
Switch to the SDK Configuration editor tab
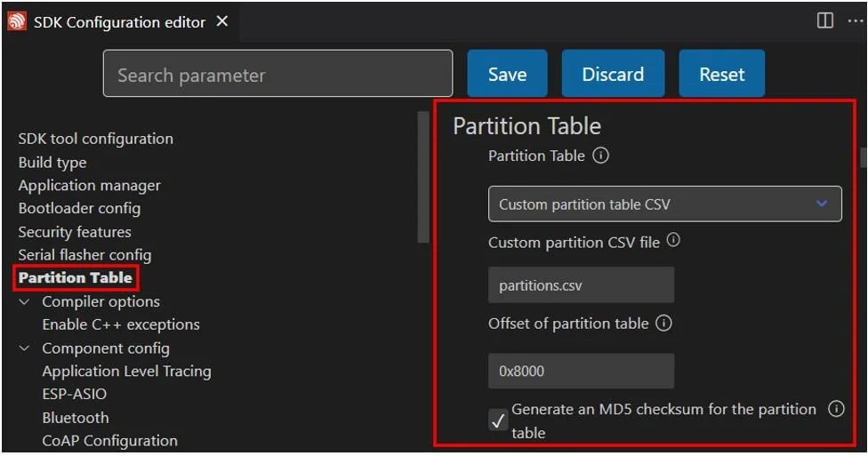coord(119,22)
